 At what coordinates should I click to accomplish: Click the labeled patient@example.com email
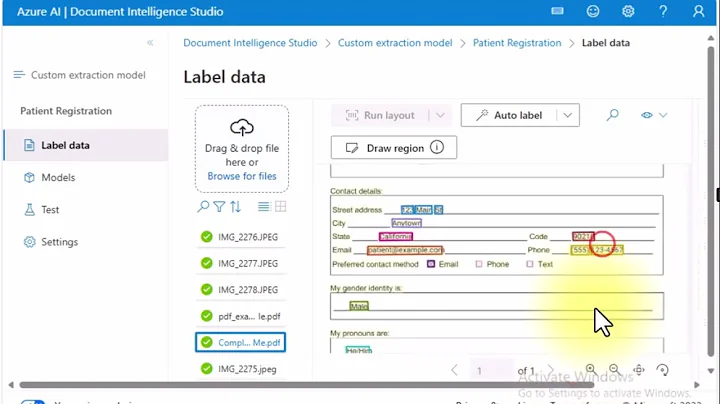point(405,250)
